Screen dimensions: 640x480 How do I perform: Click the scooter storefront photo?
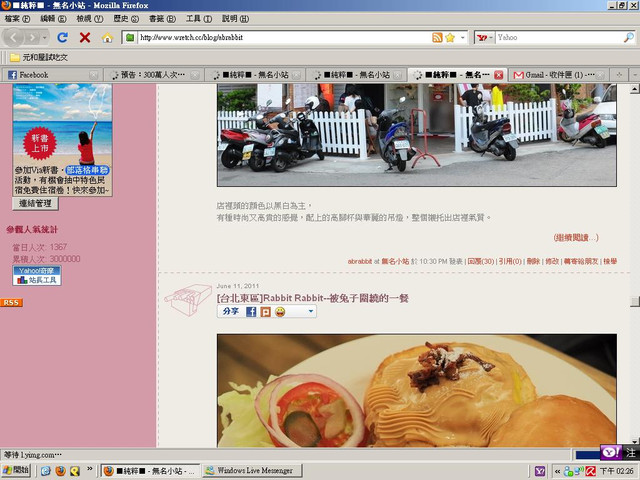417,135
